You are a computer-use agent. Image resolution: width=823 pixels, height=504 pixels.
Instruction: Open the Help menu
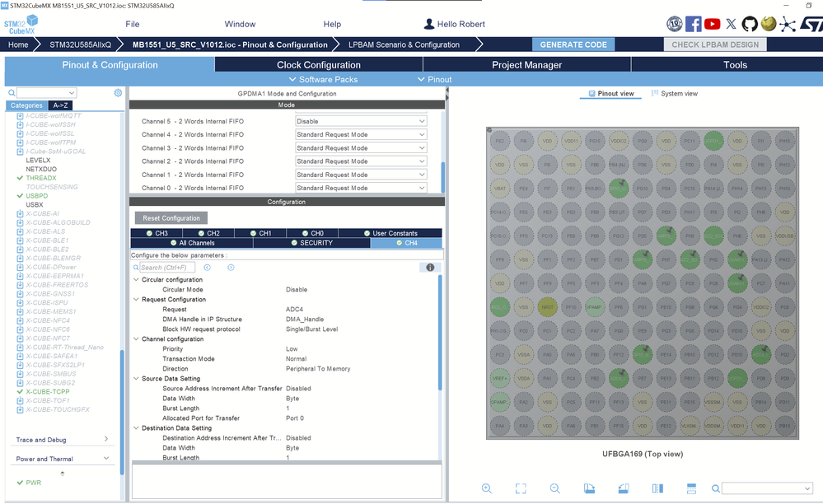pos(332,24)
